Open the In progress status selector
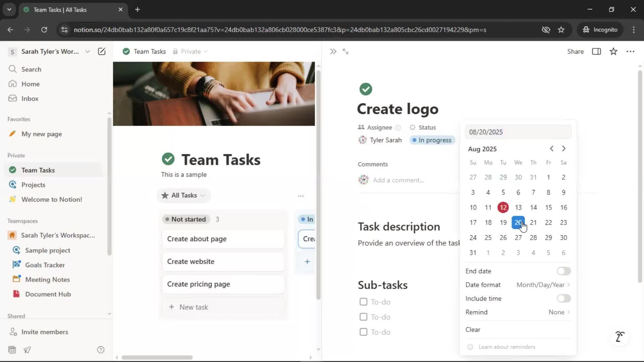 coord(432,140)
